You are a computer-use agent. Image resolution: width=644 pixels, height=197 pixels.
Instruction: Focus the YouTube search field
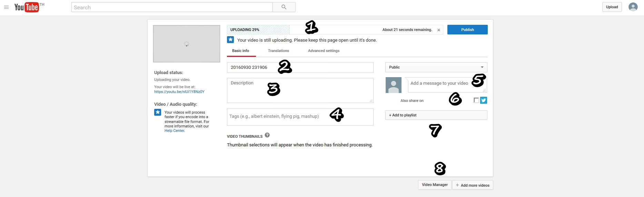click(x=172, y=7)
